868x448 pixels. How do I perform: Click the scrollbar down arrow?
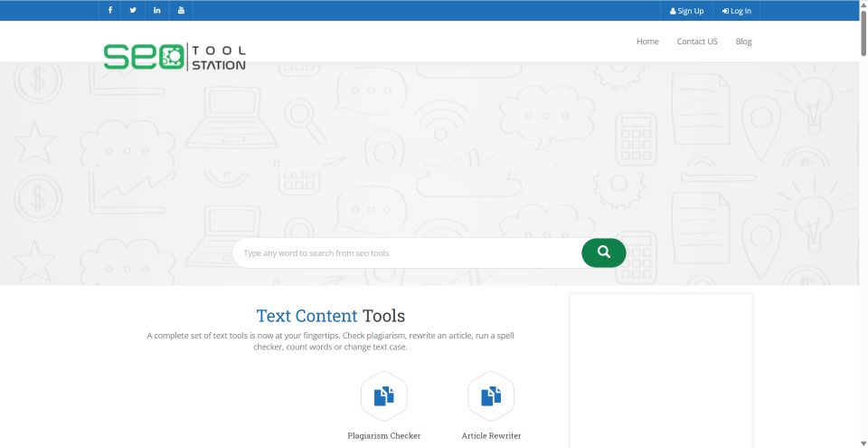(x=863, y=443)
